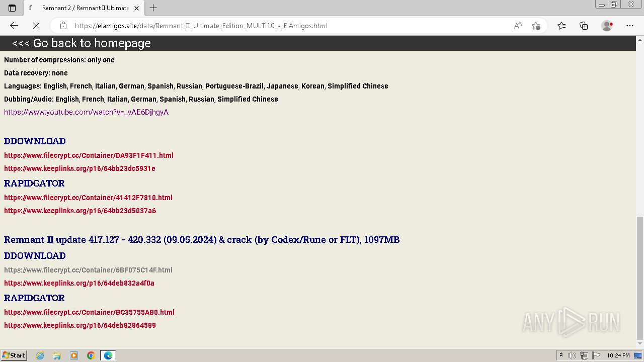
Task: Click the taskbar clock 10:24 PM
Action: click(x=618, y=355)
